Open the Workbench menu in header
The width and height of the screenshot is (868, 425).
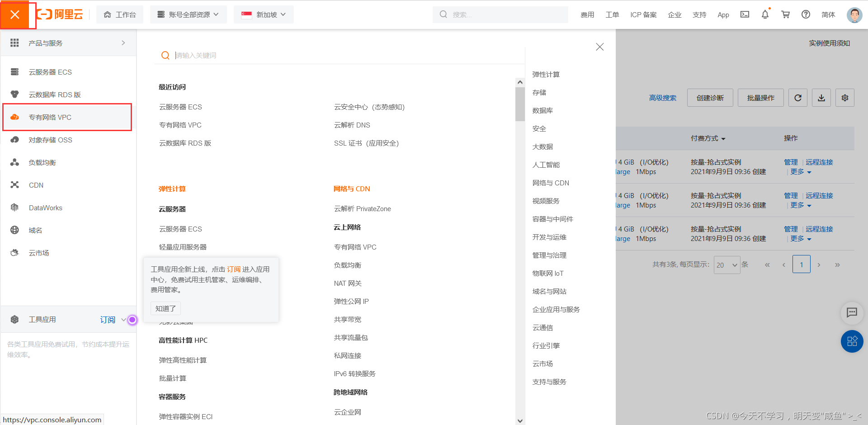(x=120, y=14)
